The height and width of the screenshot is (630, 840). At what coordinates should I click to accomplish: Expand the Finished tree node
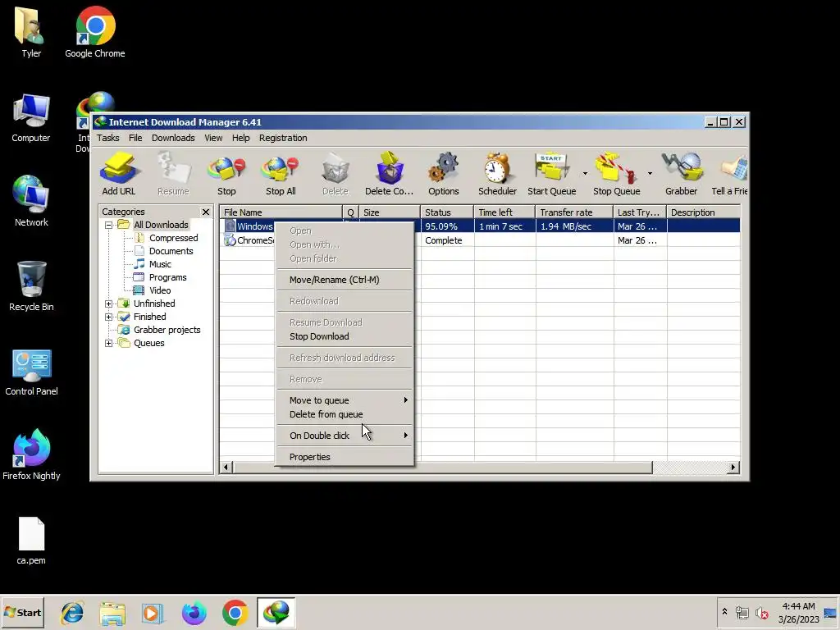point(109,317)
